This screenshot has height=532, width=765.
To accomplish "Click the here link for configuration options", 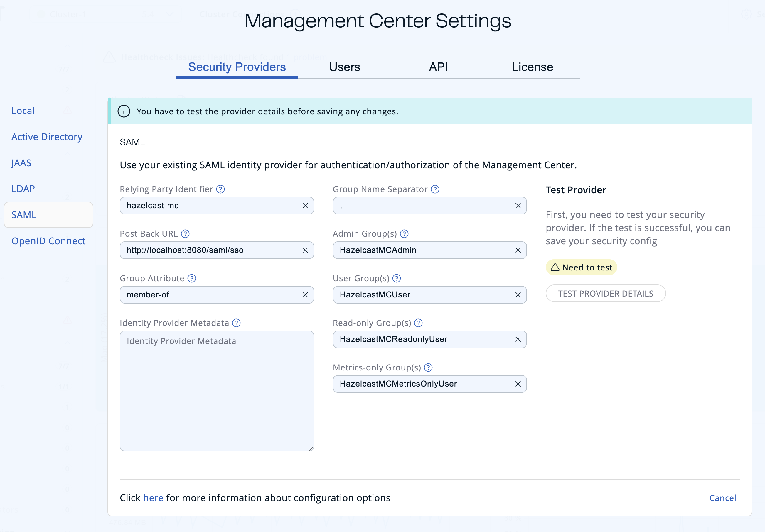I will tap(153, 498).
